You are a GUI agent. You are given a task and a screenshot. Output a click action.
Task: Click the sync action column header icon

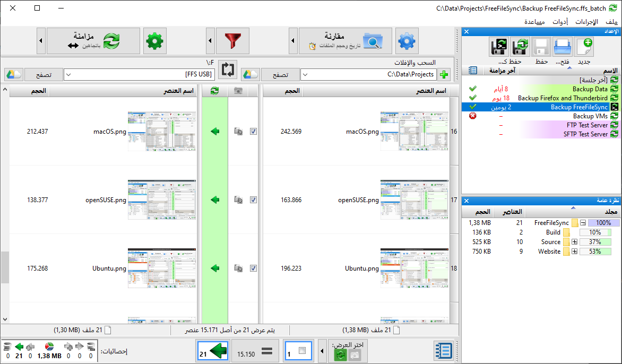[x=214, y=91]
